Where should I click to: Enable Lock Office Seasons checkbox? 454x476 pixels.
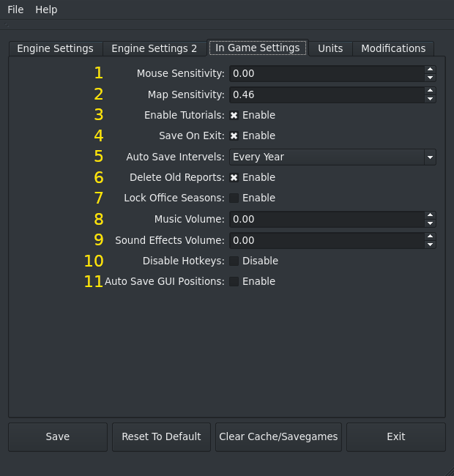[234, 198]
